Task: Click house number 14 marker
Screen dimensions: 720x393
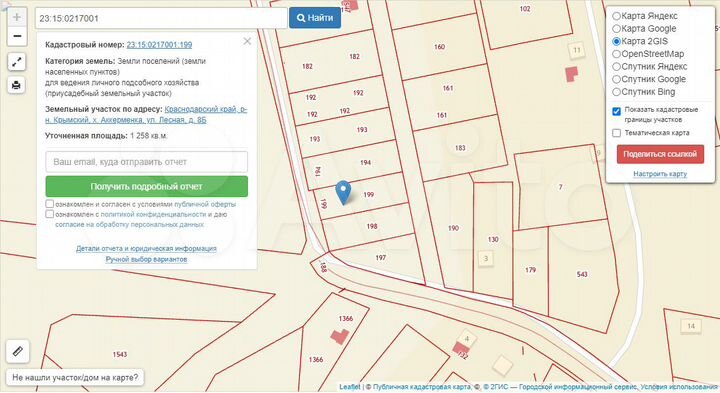Action: (x=691, y=326)
